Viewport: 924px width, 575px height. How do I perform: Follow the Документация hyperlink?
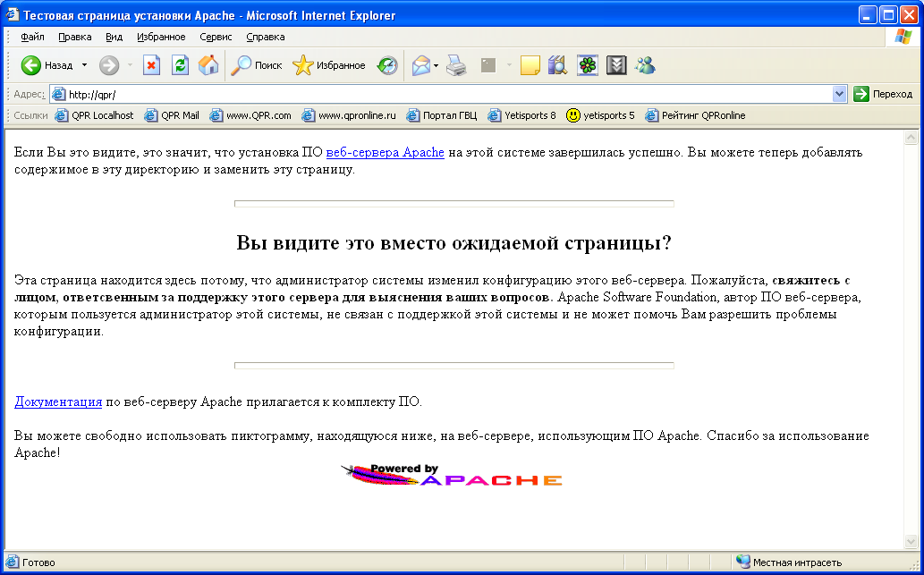point(58,402)
